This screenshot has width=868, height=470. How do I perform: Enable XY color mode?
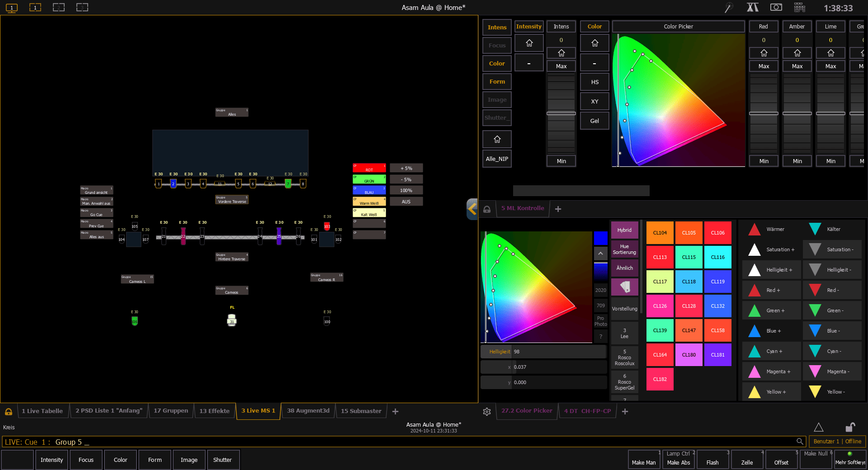click(594, 101)
